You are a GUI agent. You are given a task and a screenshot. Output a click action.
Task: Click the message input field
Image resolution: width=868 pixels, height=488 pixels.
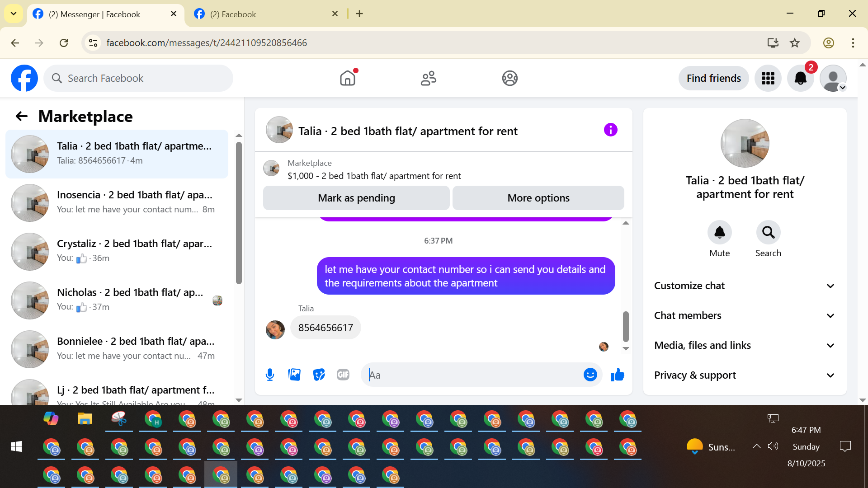click(472, 375)
